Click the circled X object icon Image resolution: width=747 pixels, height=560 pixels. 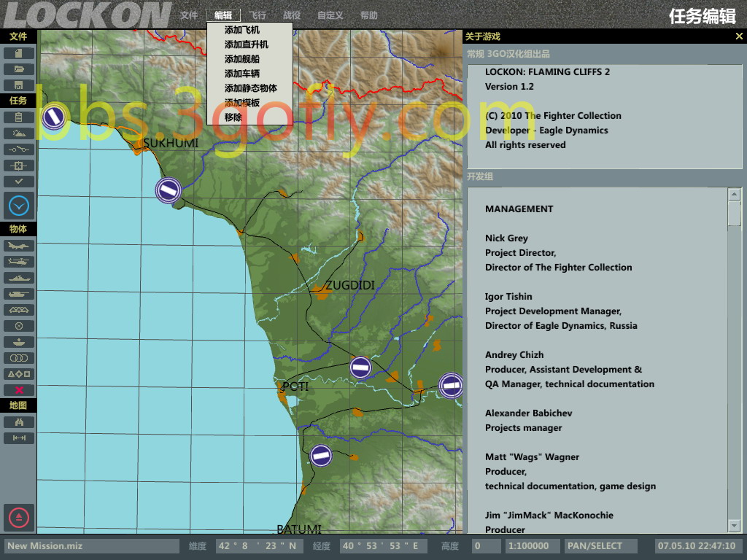[x=18, y=326]
